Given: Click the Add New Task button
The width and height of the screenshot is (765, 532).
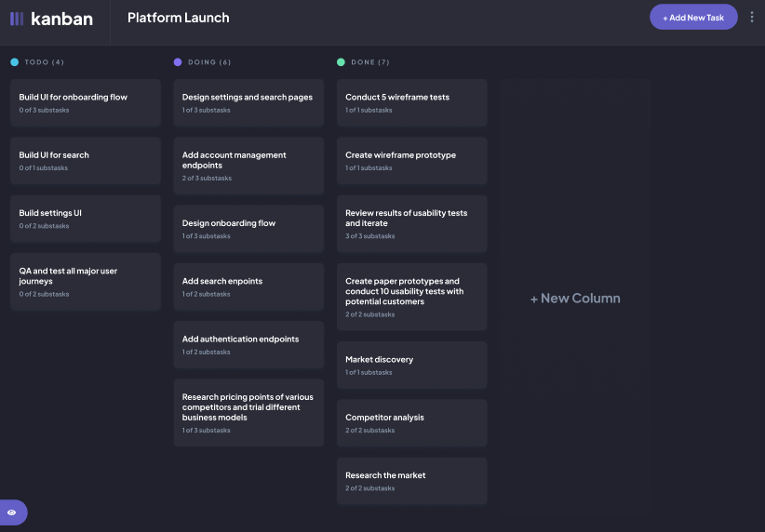Looking at the screenshot, I should pos(693,17).
